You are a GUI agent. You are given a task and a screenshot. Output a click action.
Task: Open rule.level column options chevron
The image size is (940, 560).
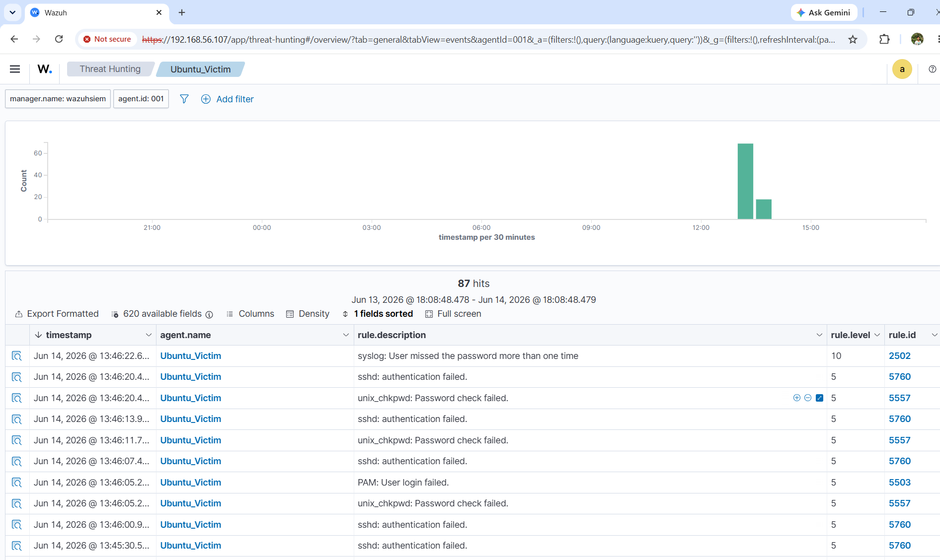877,335
